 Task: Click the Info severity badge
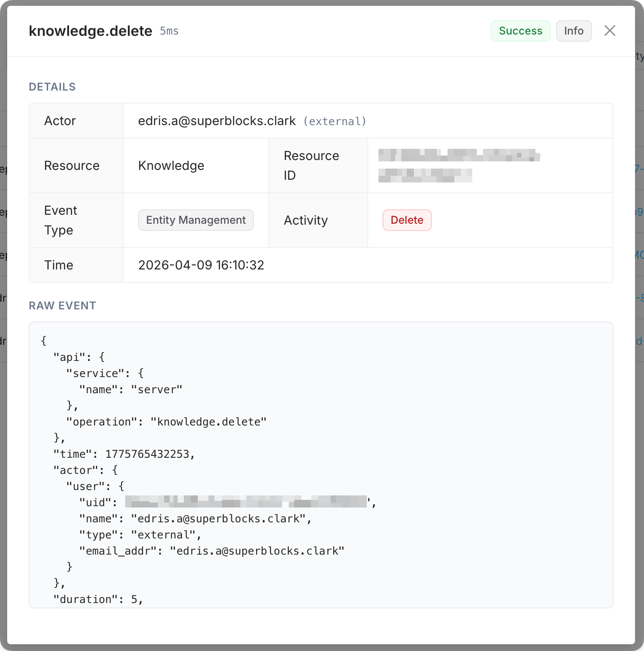(574, 31)
